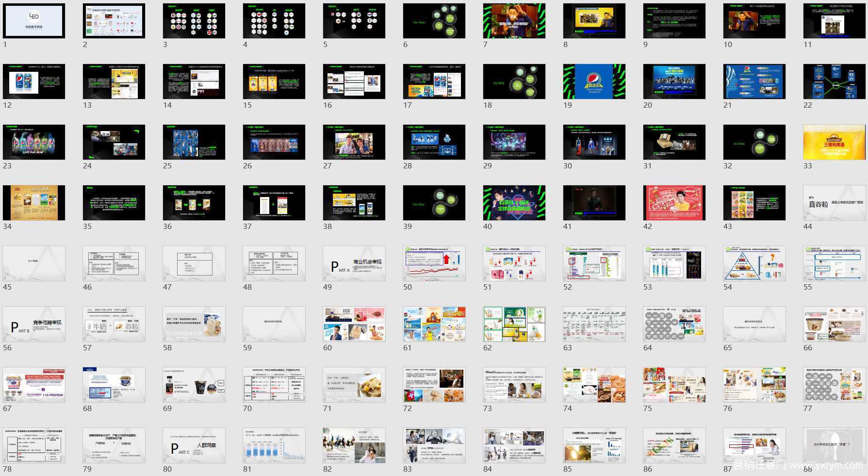Click slide 6 with green Our Role circles
Screen dimensions: 868x476
[x=434, y=21]
